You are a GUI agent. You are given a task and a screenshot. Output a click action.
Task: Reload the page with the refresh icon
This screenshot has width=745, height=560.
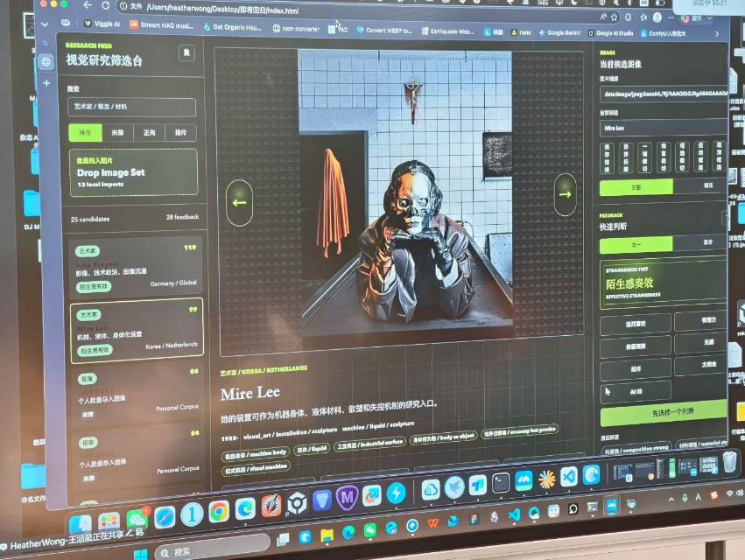click(105, 5)
